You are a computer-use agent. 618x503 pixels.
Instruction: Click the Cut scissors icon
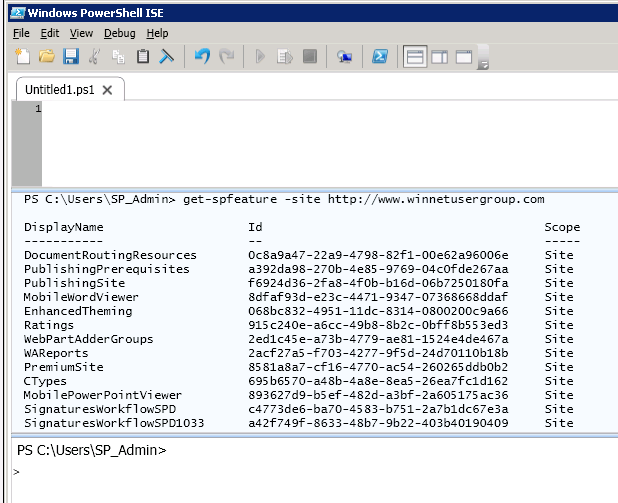click(x=95, y=56)
